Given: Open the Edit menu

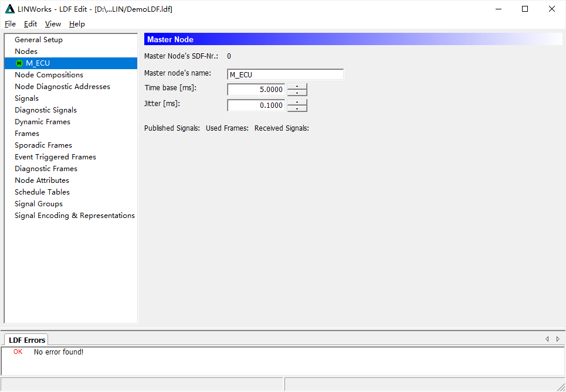Looking at the screenshot, I should [30, 24].
